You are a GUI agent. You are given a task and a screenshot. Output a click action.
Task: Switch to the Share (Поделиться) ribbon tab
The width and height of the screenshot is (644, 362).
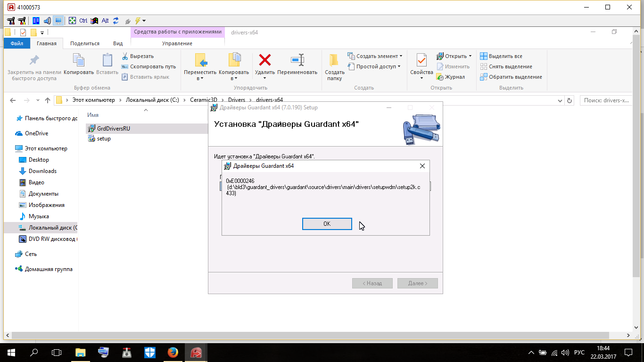[85, 43]
